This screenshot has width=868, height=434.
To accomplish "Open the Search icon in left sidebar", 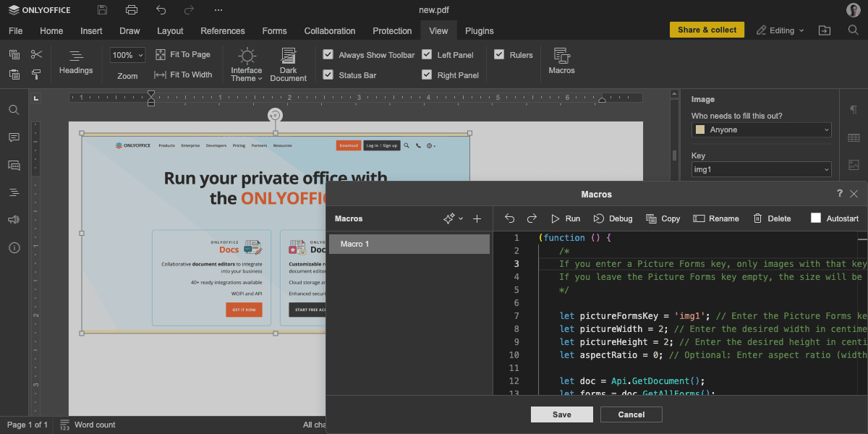I will 14,110.
